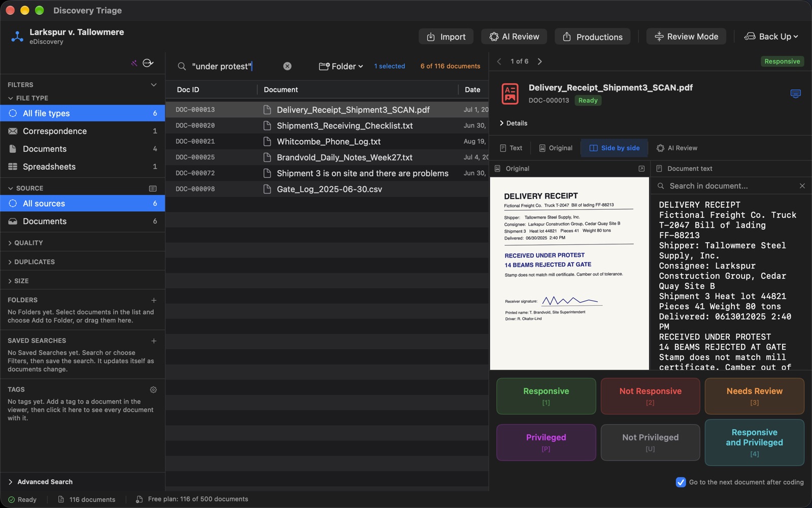Clear the search query with the X icon
This screenshot has height=508, width=812.
(287, 66)
